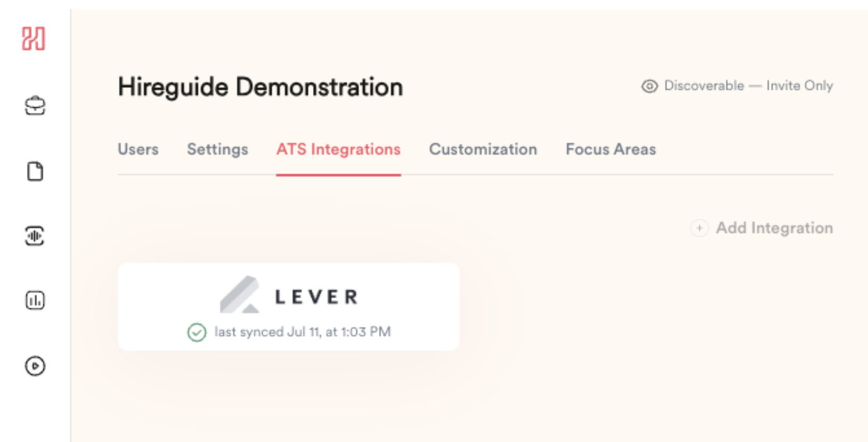This screenshot has height=442, width=868.
Task: Open the audio waveform recordings icon
Action: pos(35,236)
